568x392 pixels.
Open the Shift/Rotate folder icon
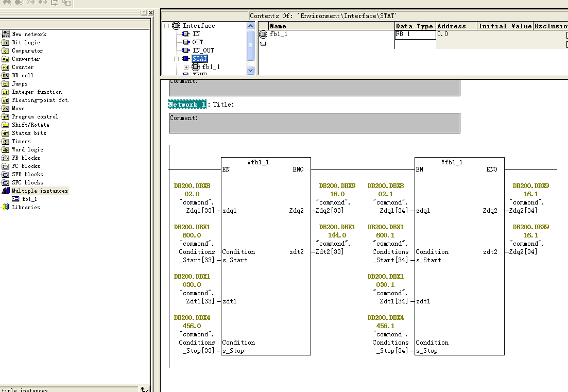point(6,125)
